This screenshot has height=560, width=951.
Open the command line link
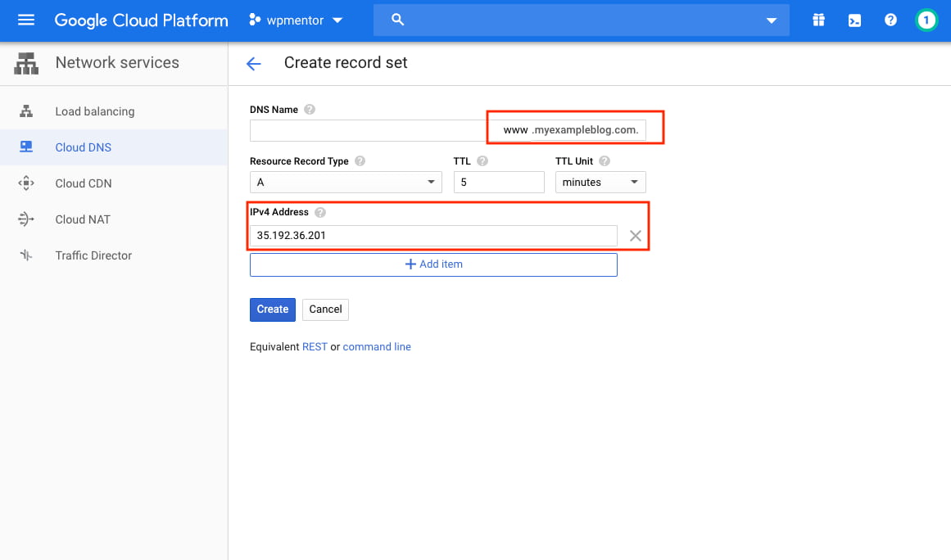point(377,346)
